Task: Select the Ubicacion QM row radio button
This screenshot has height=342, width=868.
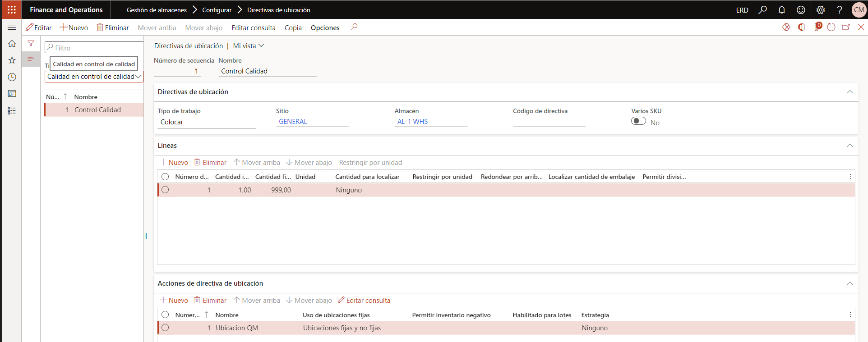Action: pyautogui.click(x=165, y=328)
